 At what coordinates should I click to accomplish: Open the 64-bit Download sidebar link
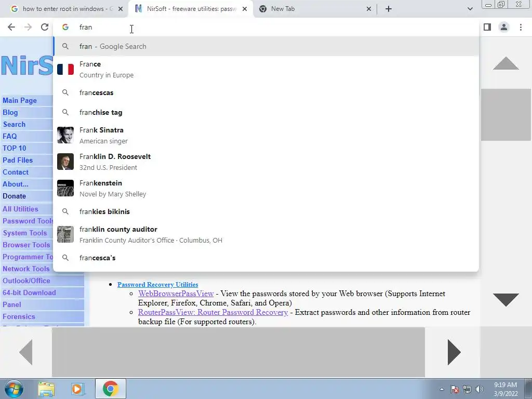29,292
